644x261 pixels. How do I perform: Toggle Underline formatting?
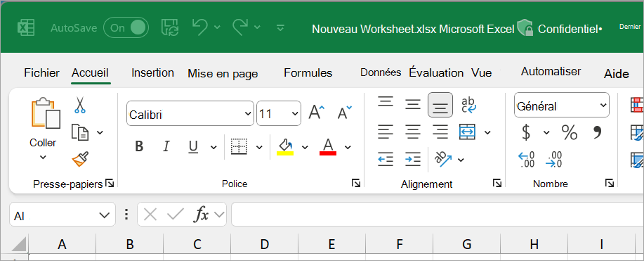pos(193,146)
